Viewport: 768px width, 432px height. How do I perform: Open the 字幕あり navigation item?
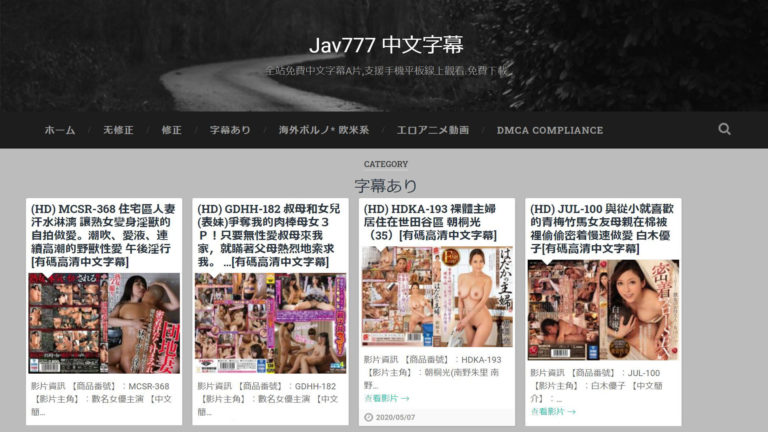pyautogui.click(x=230, y=130)
